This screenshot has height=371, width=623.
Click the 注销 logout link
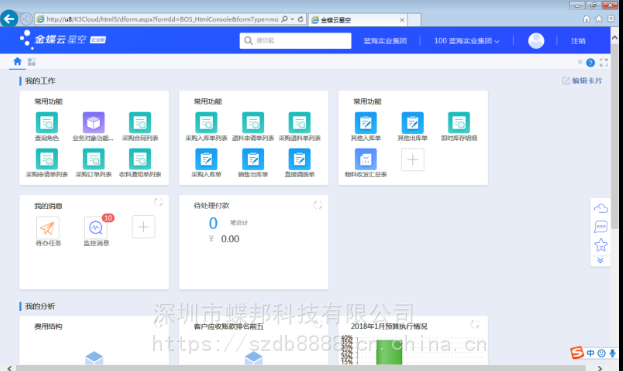coord(578,41)
